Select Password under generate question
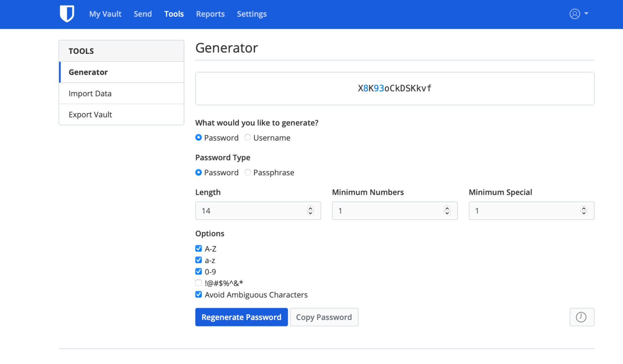This screenshot has width=623, height=364. [199, 137]
